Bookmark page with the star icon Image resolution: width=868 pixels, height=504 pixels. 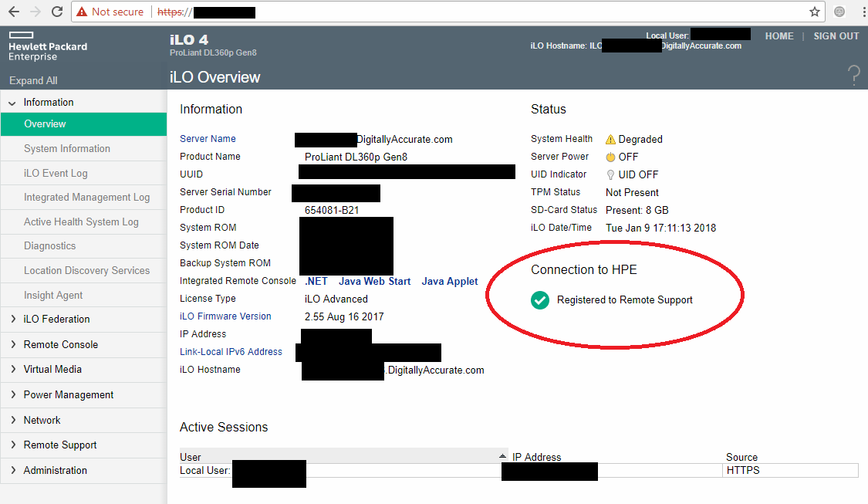(814, 12)
